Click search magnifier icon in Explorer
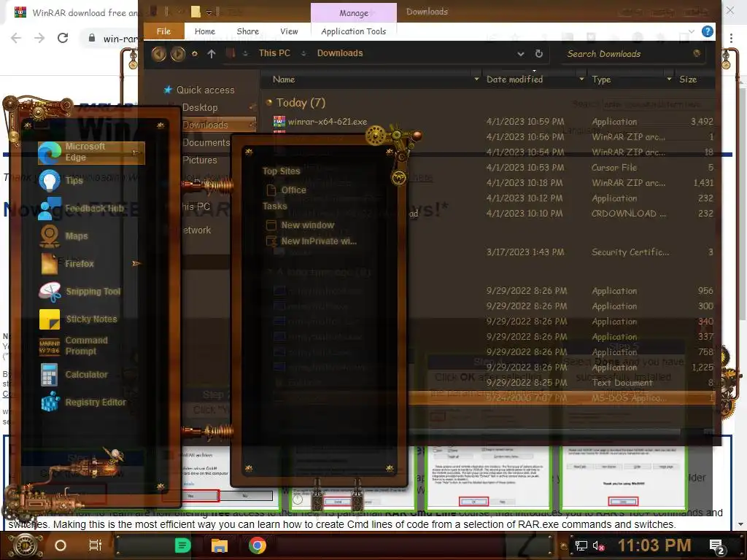The image size is (747, 560). (697, 53)
